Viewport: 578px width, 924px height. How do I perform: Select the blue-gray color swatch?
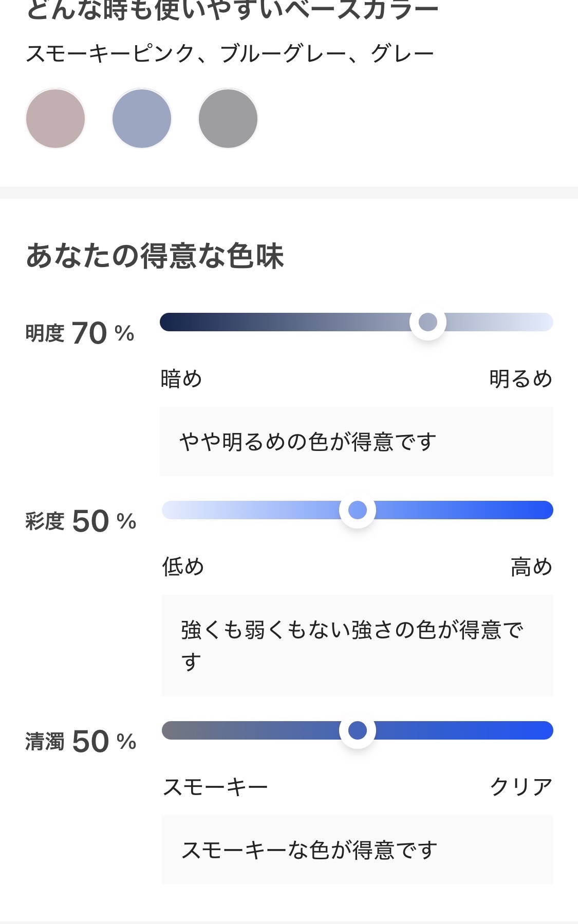pos(142,119)
